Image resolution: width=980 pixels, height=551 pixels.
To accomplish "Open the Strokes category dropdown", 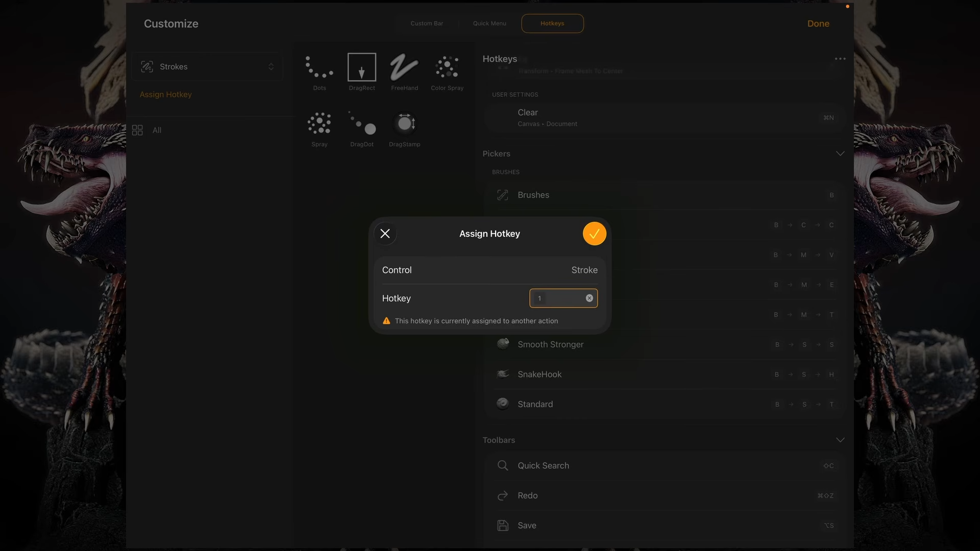I will tap(207, 67).
